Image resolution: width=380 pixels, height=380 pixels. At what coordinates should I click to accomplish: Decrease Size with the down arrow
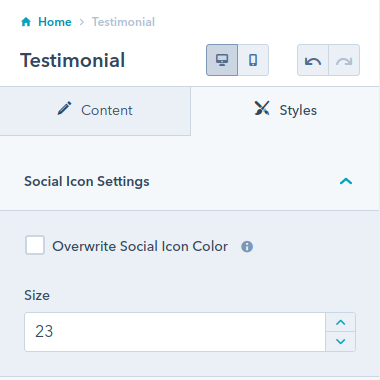point(341,341)
